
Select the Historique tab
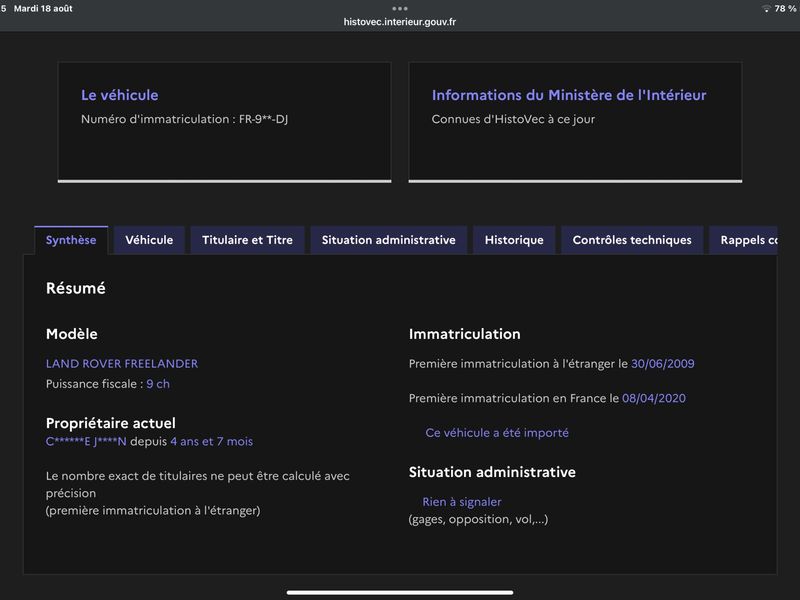pos(514,240)
